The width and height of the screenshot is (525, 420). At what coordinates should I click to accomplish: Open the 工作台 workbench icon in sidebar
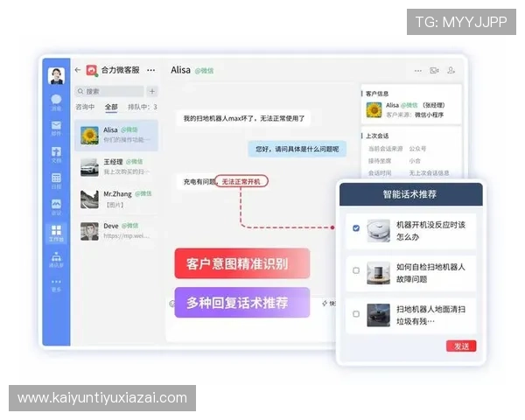click(x=56, y=233)
